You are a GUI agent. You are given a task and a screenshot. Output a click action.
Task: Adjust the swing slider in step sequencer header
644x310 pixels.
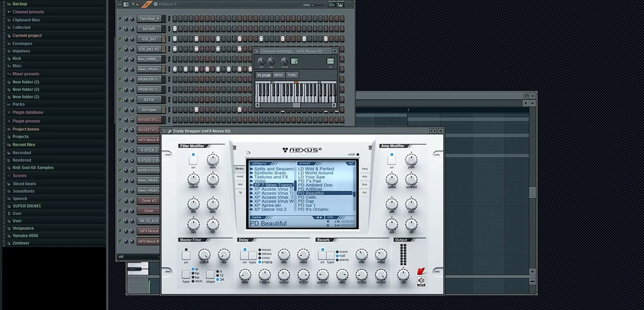pyautogui.click(x=319, y=4)
